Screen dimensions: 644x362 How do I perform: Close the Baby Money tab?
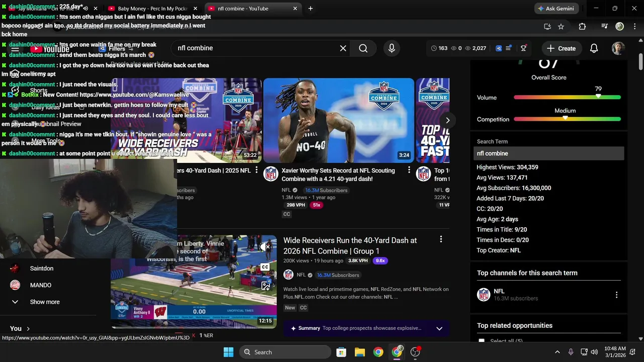pyautogui.click(x=196, y=9)
